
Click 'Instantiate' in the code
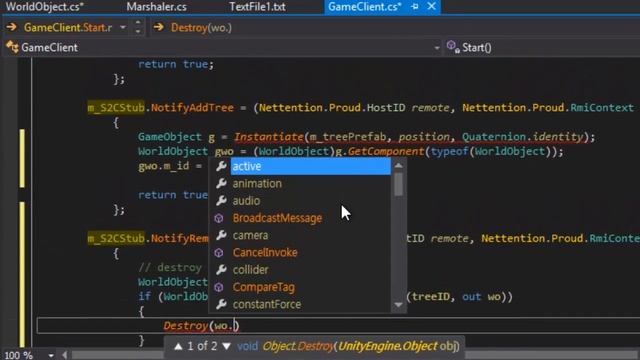pyautogui.click(x=269, y=137)
